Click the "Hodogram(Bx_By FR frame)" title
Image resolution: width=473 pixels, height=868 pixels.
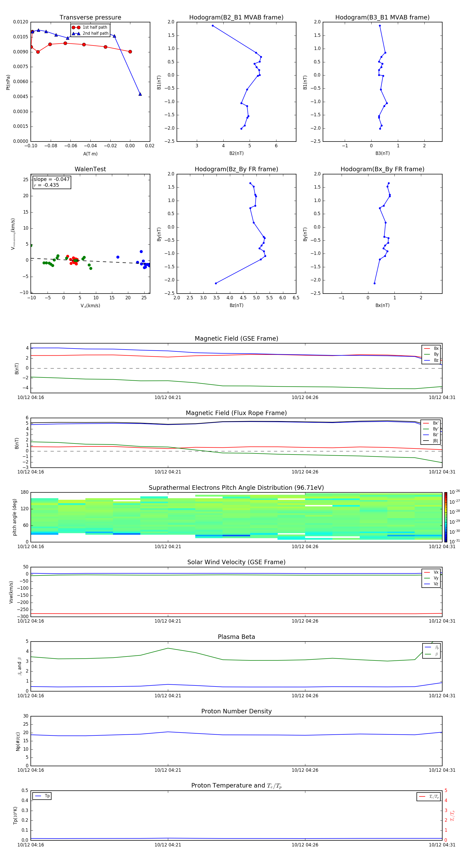pos(382,169)
